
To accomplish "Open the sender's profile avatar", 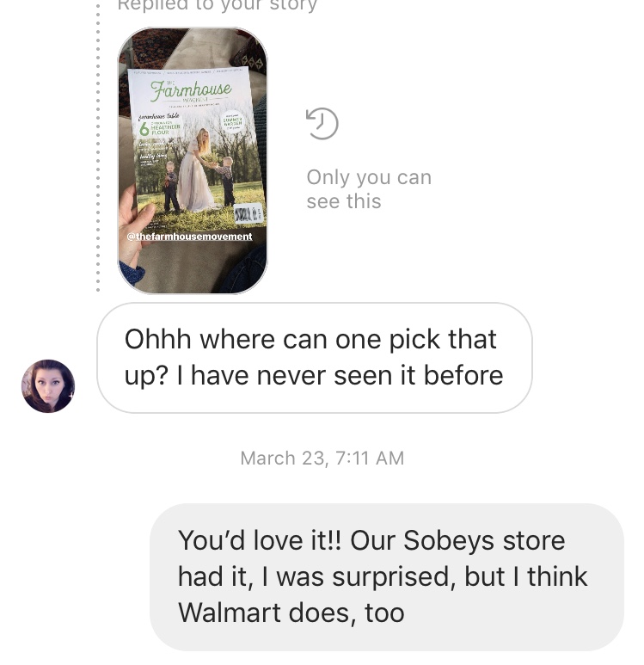I will (48, 386).
